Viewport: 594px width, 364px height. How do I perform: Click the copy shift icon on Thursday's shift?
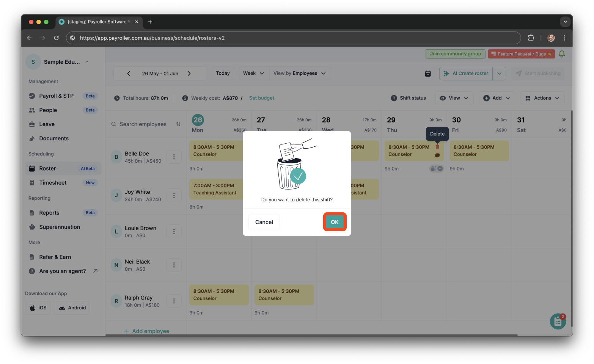pos(437,155)
